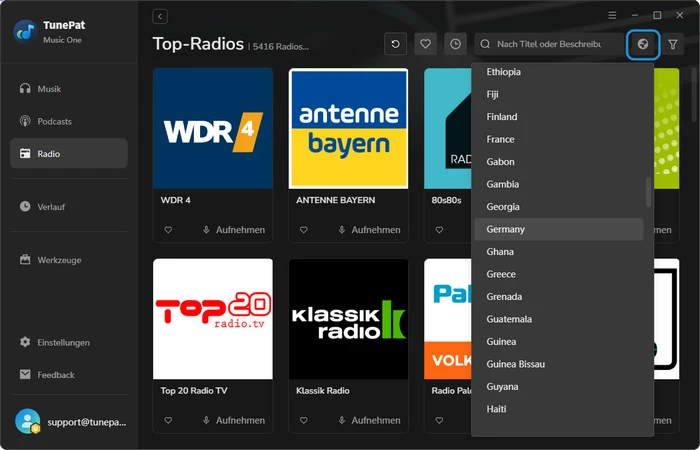Viewport: 700px width, 450px height.
Task: Favorite 80s80s with heart icon
Action: [439, 229]
